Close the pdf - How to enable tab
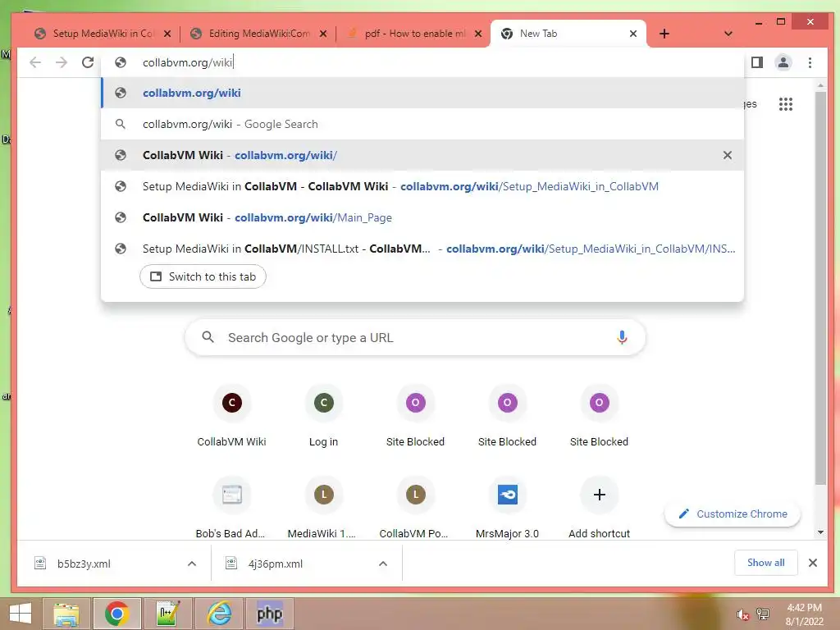Viewport: 840px width, 630px height. coord(478,34)
